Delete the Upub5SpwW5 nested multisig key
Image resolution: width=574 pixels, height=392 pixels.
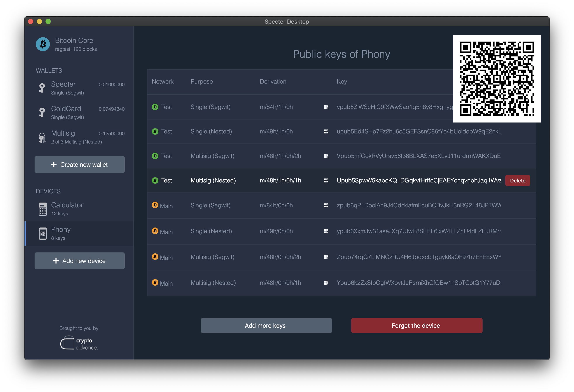tap(517, 180)
